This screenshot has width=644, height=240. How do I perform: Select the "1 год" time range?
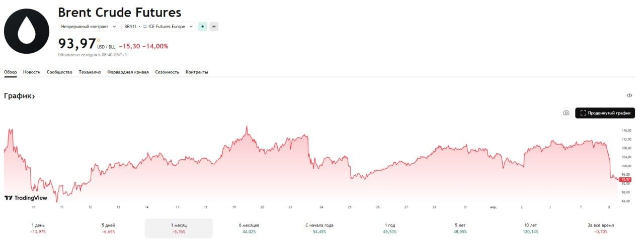pyautogui.click(x=389, y=228)
